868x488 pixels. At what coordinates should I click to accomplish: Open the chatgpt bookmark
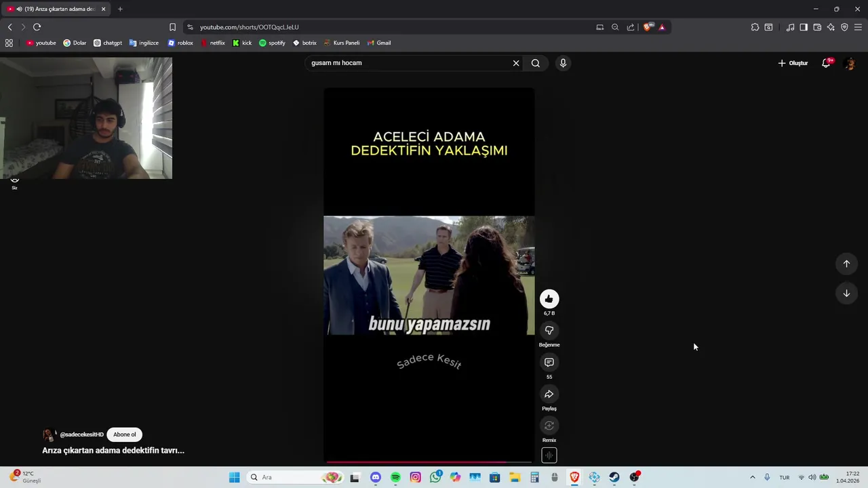point(108,43)
